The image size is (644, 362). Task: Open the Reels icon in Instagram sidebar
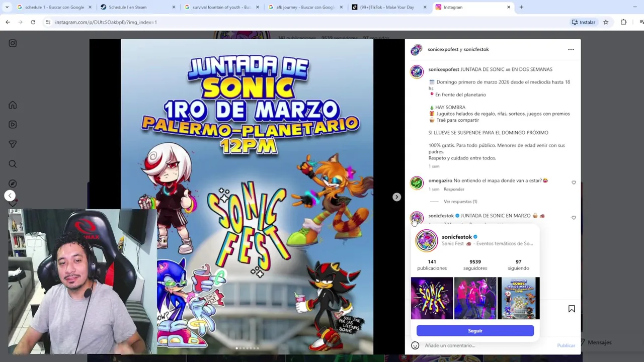(13, 125)
